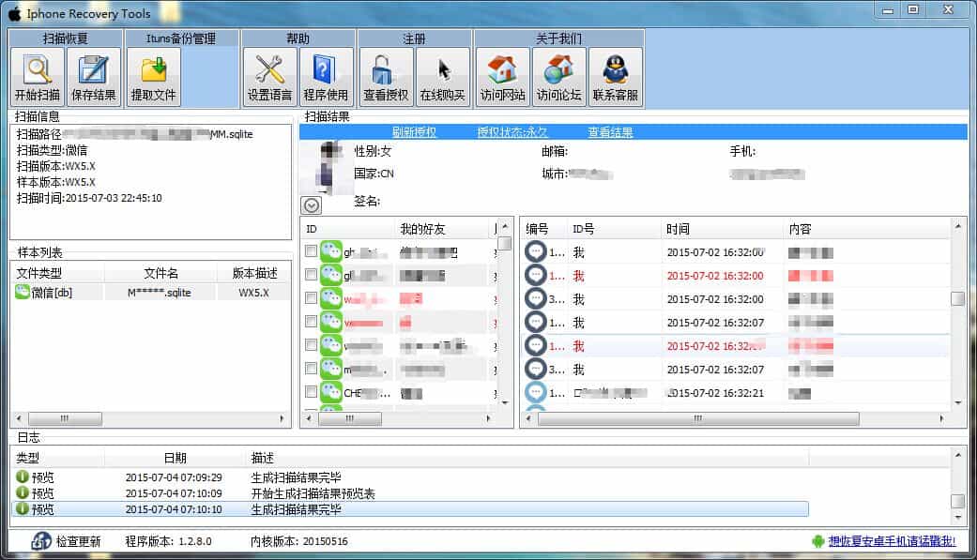977x560 pixels.
Task: Click the down arrow of the log panel scrollbar
Action: coord(957,517)
